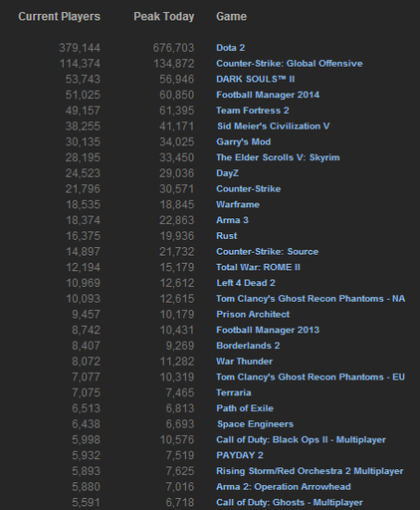Open Sid Meier's Civilization V link
Image resolution: width=420 pixels, height=510 pixels.
274,127
